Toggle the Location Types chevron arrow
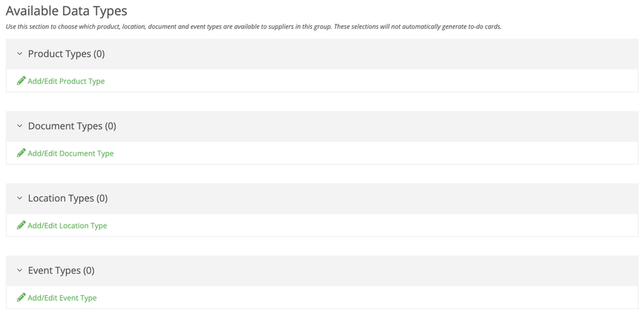This screenshot has width=644, height=318. (19, 199)
